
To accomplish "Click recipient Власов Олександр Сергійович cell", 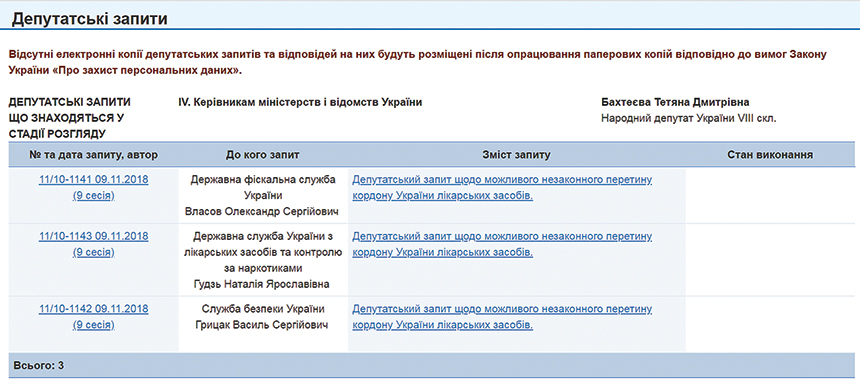I will pyautogui.click(x=262, y=211).
